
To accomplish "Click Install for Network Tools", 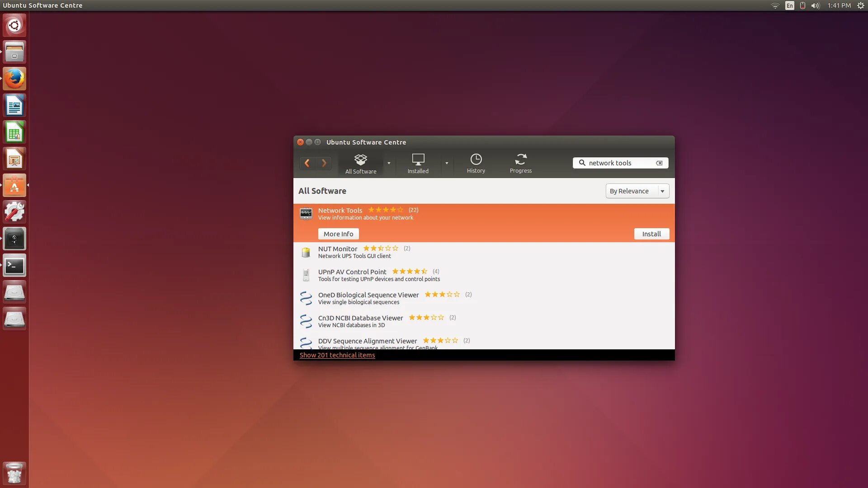I will pos(651,234).
